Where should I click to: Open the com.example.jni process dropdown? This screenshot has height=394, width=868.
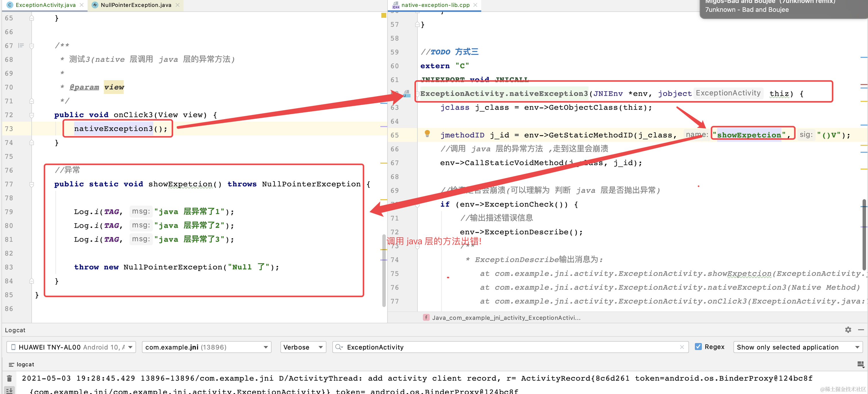click(x=207, y=347)
